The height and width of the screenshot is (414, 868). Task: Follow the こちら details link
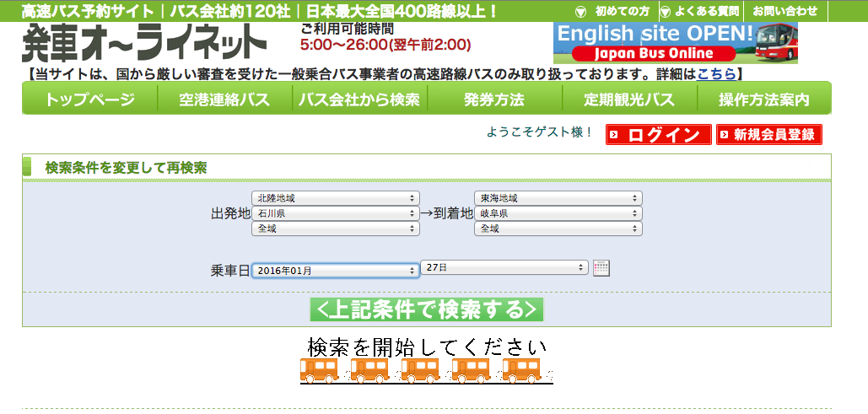point(716,73)
